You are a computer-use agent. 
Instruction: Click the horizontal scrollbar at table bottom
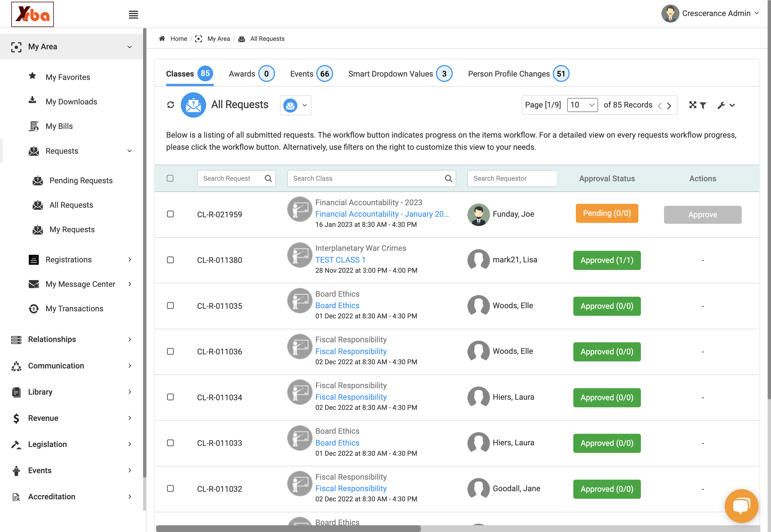[x=288, y=529]
